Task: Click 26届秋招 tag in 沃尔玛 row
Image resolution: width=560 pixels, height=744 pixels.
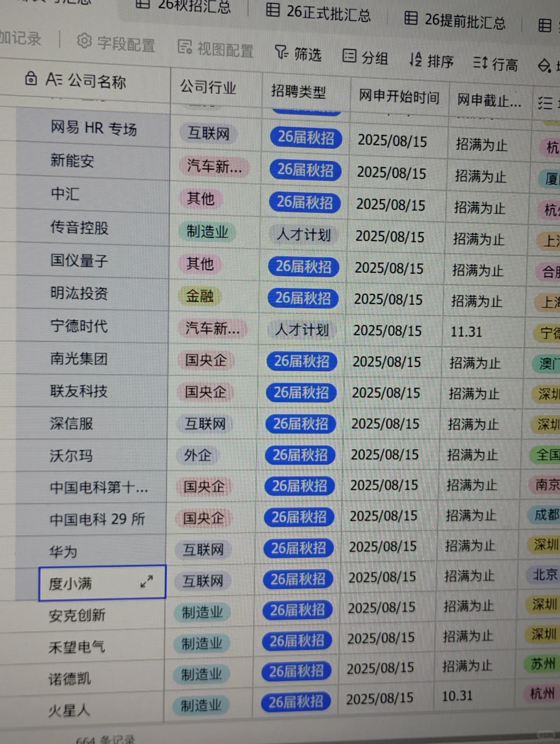Action: (300, 455)
